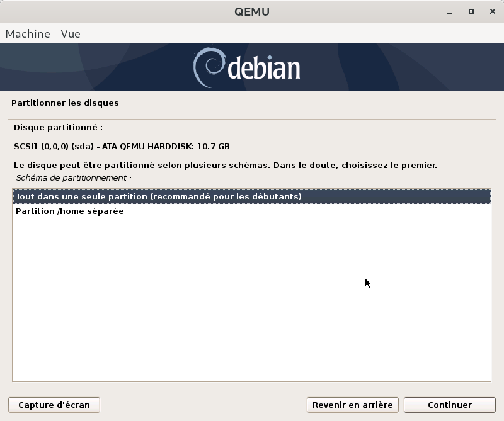Click the blank right side of Debian banner
The width and height of the screenshot is (504, 421).
[x=409, y=67]
